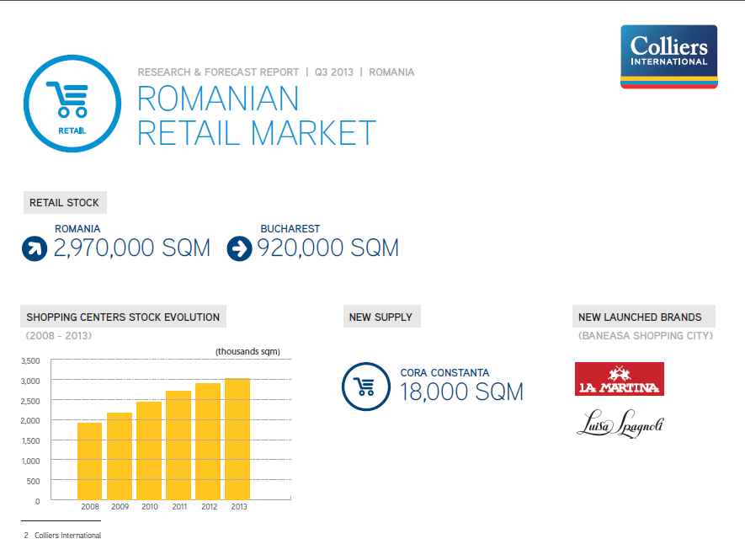Click the NEW SUPPLY section label
The width and height of the screenshot is (745, 560).
(x=381, y=317)
